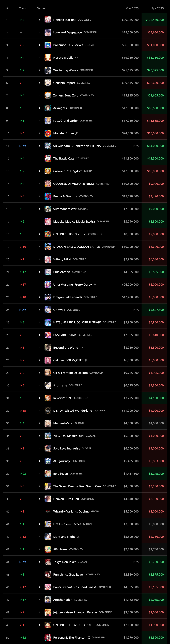Image resolution: width=170 pixels, height=644 pixels.
Task: Sort by the Mar 2025 column header
Action: (132, 8)
